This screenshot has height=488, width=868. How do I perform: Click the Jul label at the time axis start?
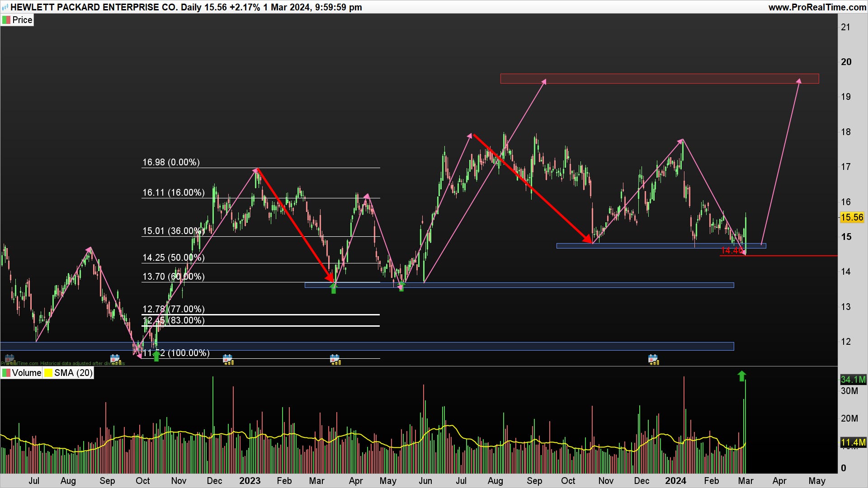(x=34, y=481)
